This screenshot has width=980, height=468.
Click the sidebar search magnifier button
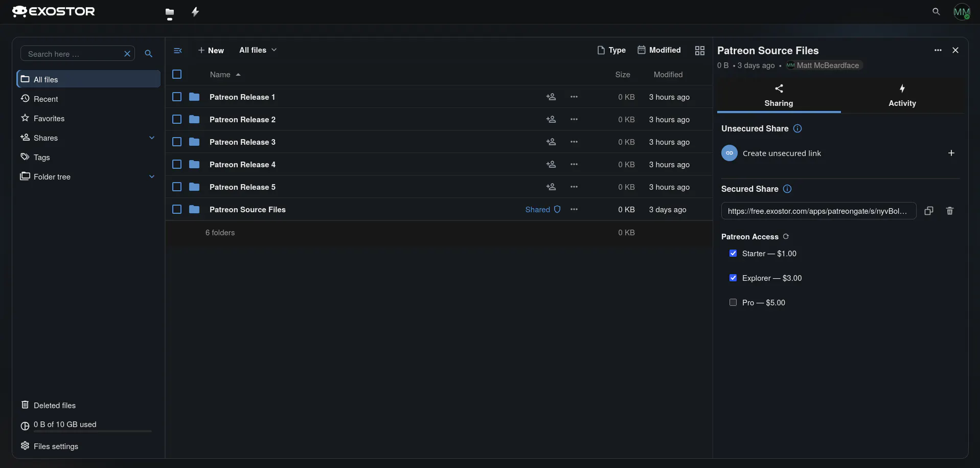click(x=149, y=54)
